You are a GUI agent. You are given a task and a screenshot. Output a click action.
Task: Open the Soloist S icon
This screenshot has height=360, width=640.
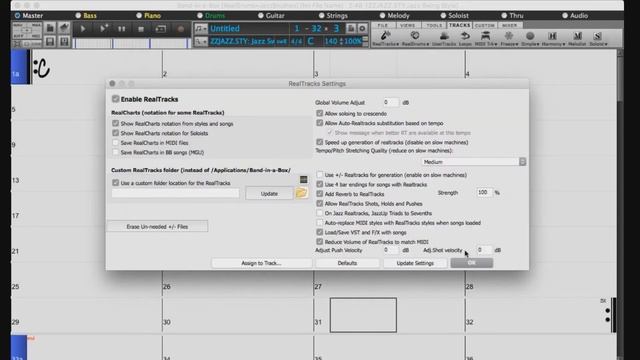click(598, 38)
